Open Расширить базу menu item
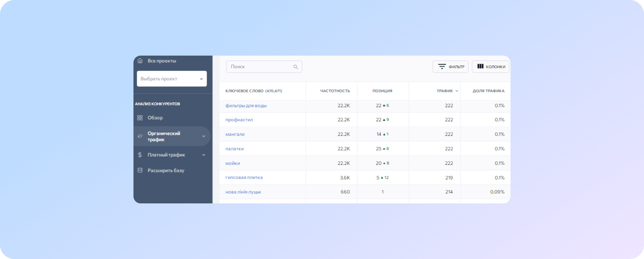Viewport: 644px width, 259px height. point(166,170)
